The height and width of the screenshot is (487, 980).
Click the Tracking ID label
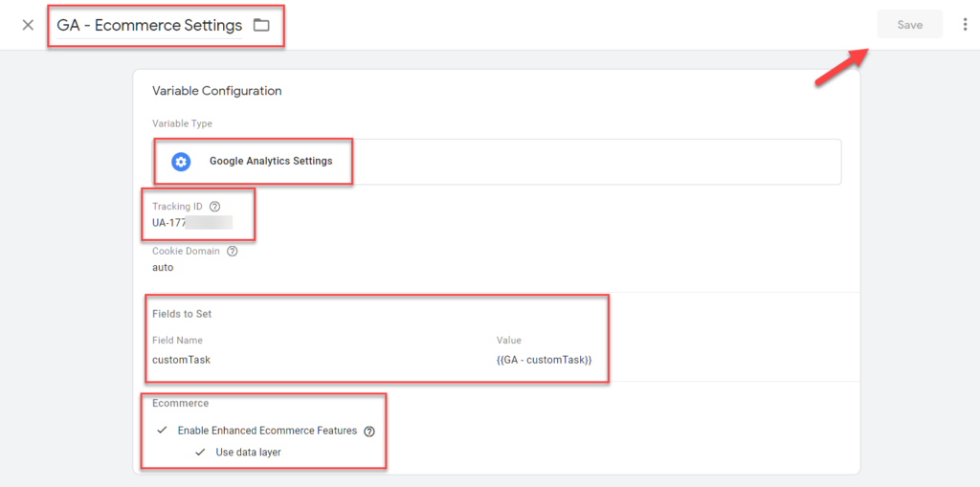(177, 207)
